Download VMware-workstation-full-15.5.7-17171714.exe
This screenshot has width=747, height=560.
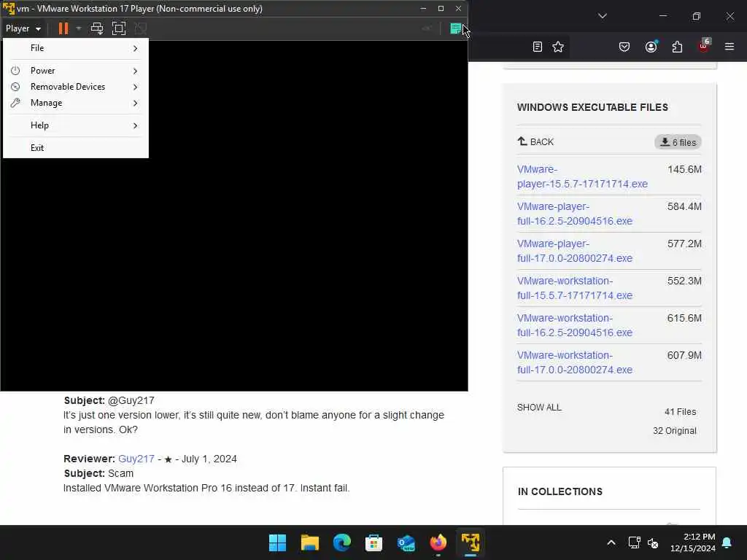click(x=575, y=288)
